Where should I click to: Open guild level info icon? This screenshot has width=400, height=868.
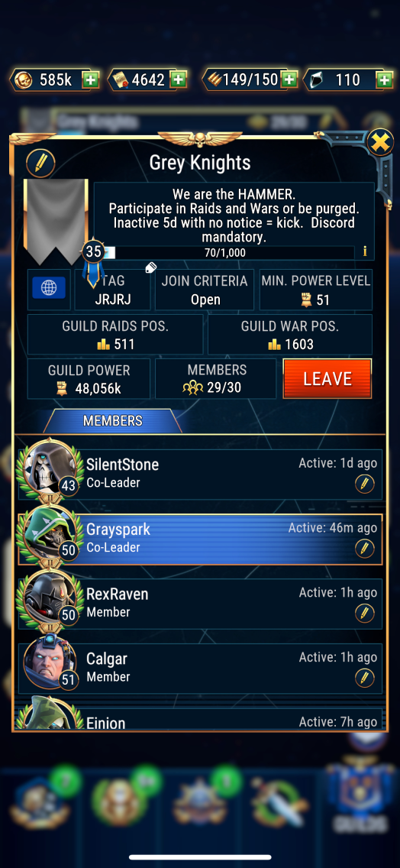365,251
